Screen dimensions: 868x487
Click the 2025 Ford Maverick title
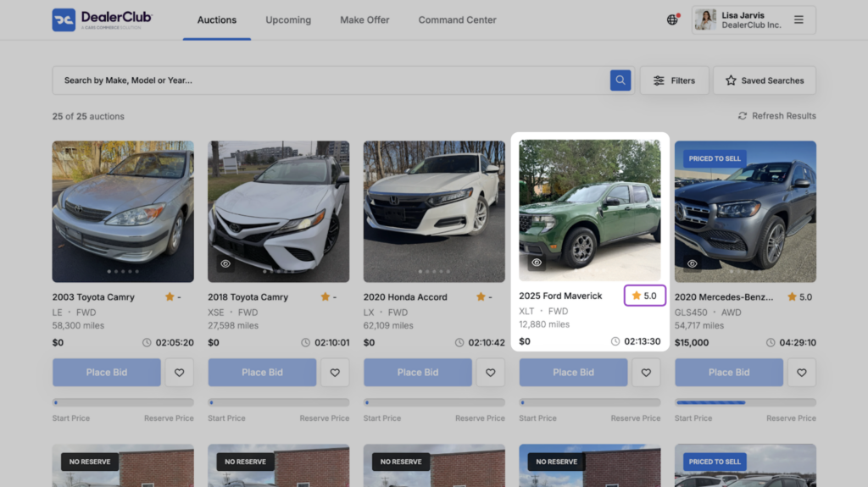[x=560, y=296]
